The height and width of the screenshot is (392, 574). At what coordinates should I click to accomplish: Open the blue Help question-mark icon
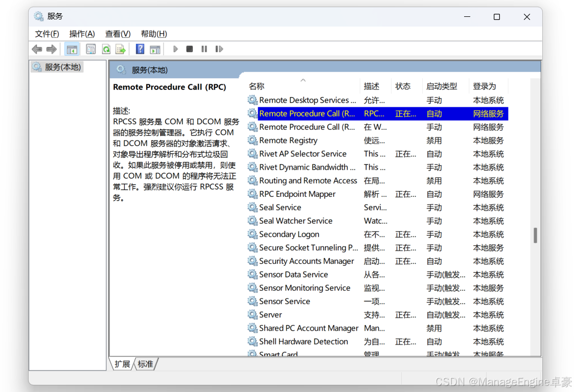pos(140,49)
